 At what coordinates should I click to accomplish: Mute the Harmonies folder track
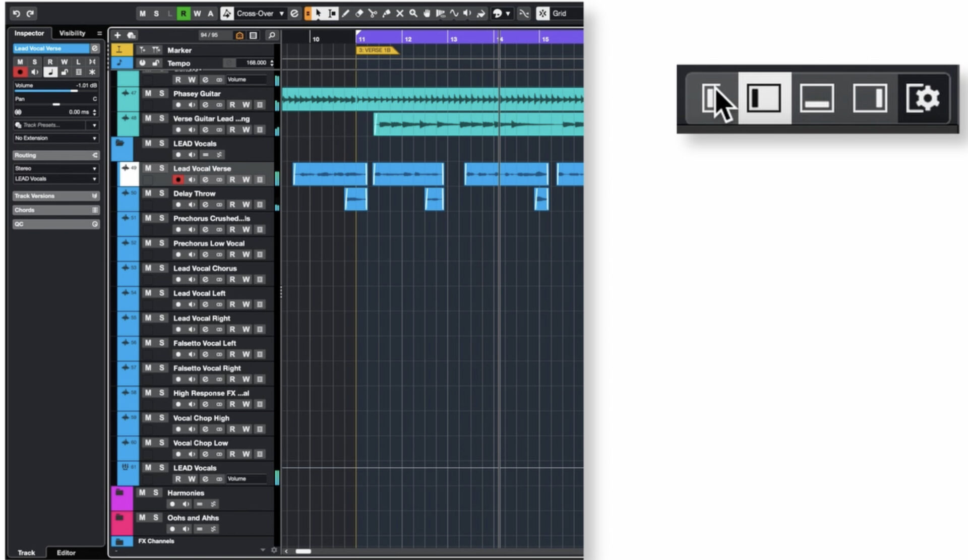142,492
